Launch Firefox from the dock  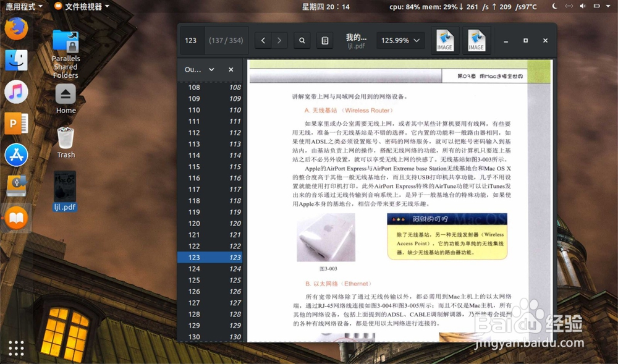click(16, 28)
